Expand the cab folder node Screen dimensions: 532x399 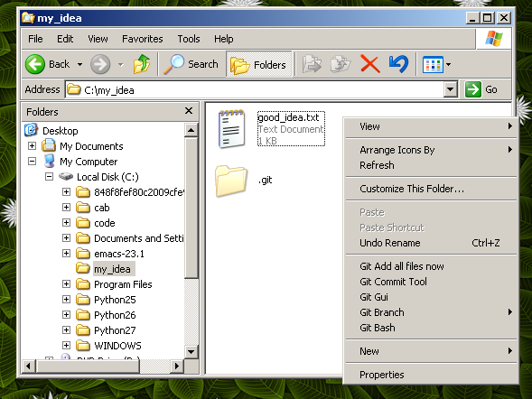67,207
